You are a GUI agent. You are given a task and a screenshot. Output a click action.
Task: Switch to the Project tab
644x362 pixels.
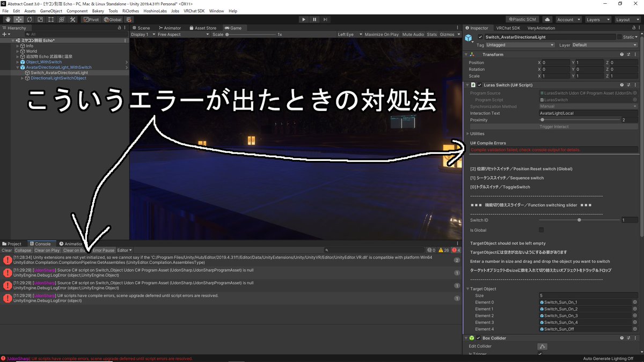pyautogui.click(x=12, y=243)
